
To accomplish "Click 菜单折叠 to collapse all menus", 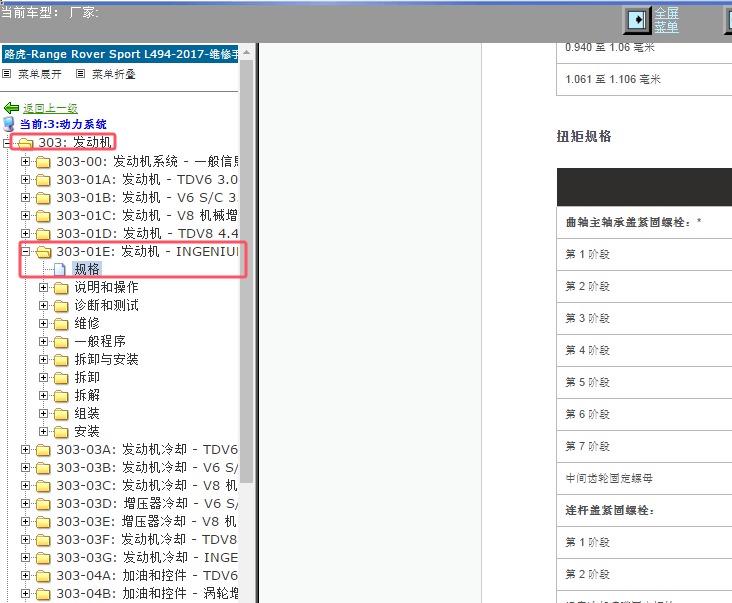I will pyautogui.click(x=113, y=74).
